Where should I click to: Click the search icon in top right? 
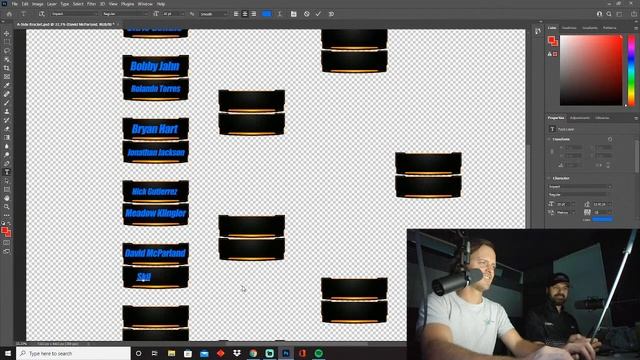[x=609, y=14]
